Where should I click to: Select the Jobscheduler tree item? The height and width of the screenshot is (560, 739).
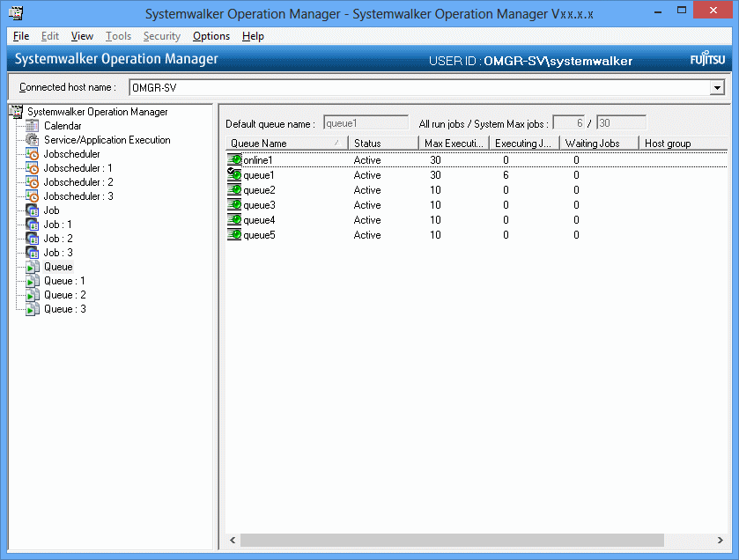point(72,154)
